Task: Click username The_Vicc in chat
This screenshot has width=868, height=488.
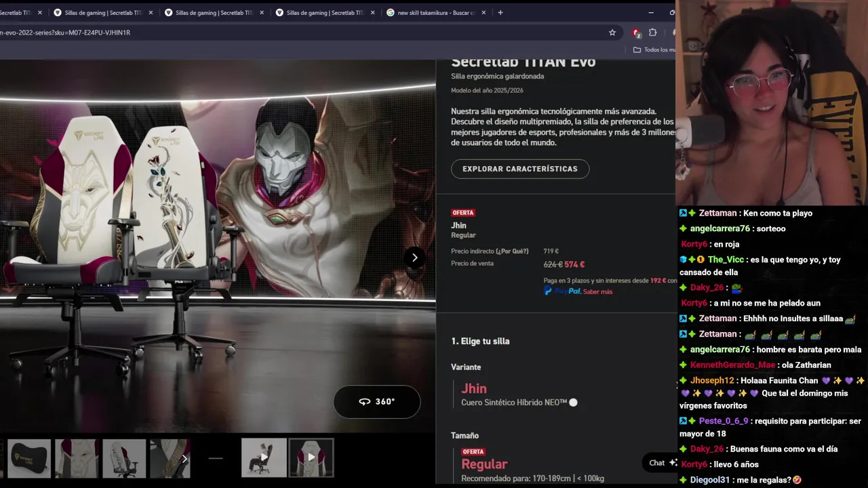Action: (726, 260)
